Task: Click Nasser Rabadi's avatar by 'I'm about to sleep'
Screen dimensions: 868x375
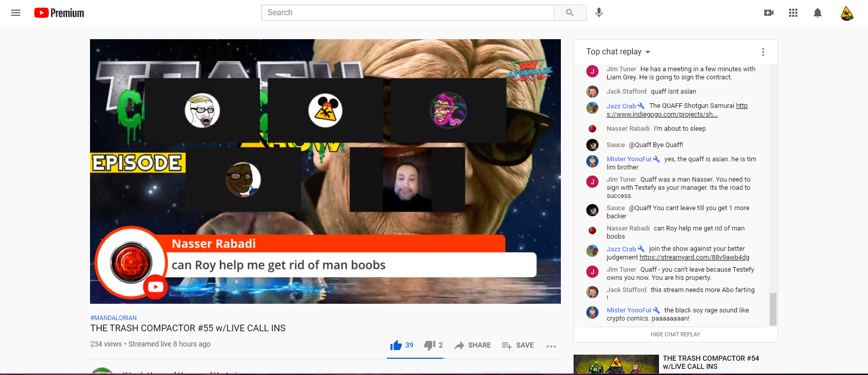Action: pos(592,129)
